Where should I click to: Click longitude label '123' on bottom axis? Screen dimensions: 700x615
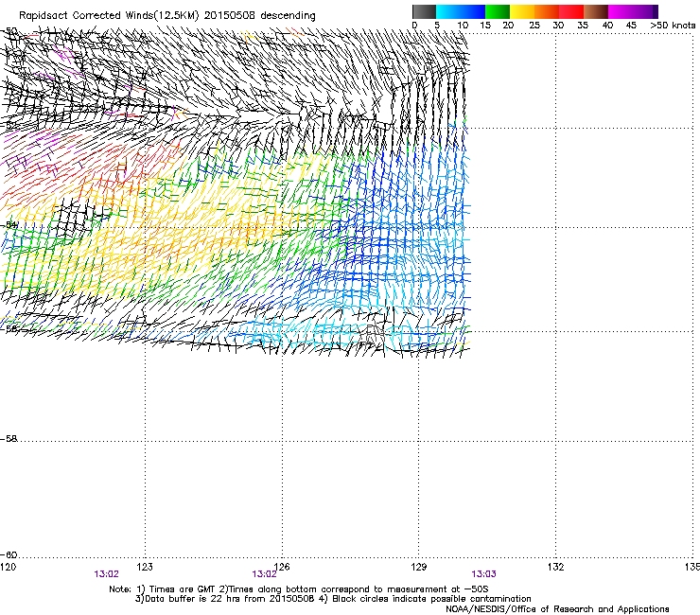[145, 567]
